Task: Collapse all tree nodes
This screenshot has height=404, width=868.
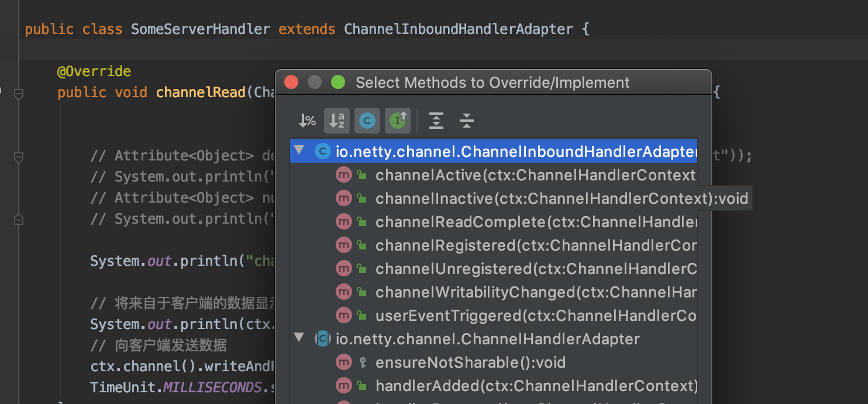Action: (467, 121)
